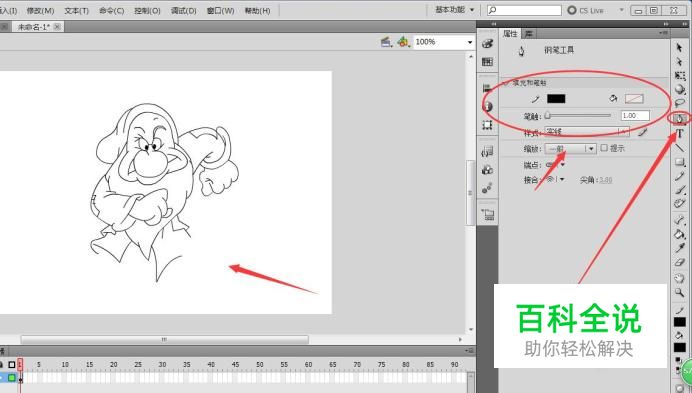
Task: Open the 文本(T) menu
Action: click(76, 10)
